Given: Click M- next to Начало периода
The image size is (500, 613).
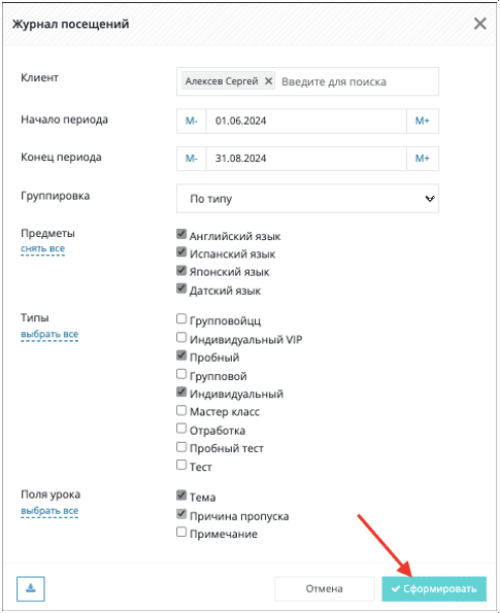Looking at the screenshot, I should click(x=191, y=121).
